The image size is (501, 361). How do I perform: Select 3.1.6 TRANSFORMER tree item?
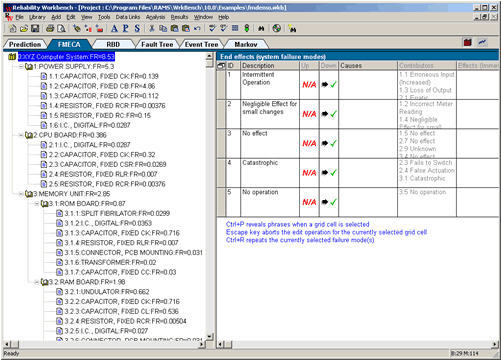tap(110, 262)
